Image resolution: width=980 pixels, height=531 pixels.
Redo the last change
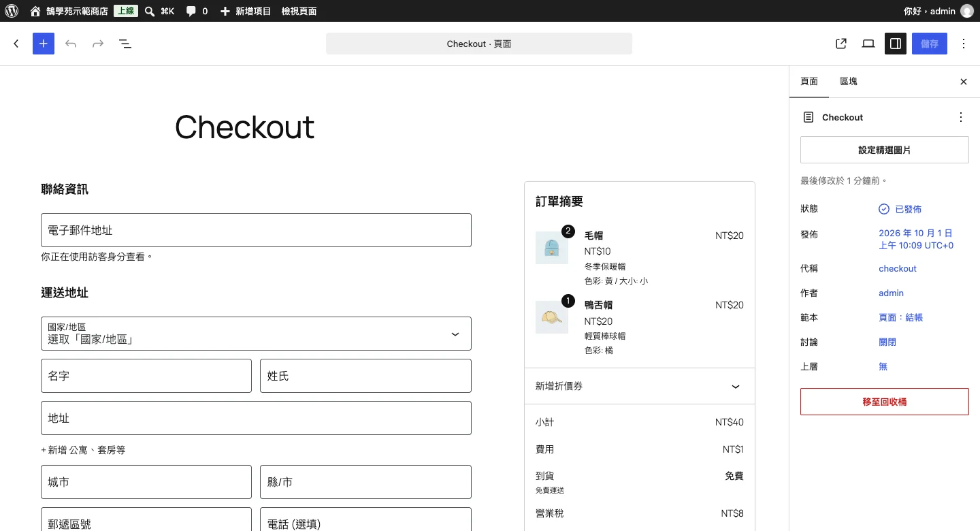tap(98, 44)
